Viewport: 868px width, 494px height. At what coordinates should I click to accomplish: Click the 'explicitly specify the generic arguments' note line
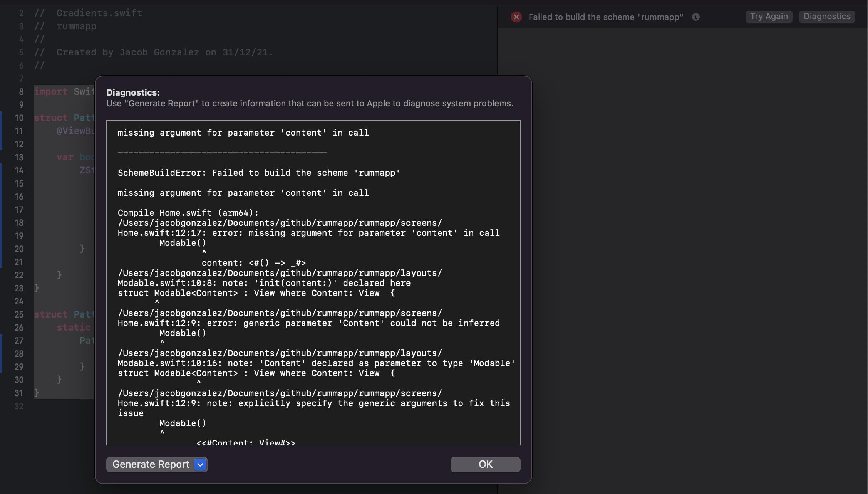[314, 408]
